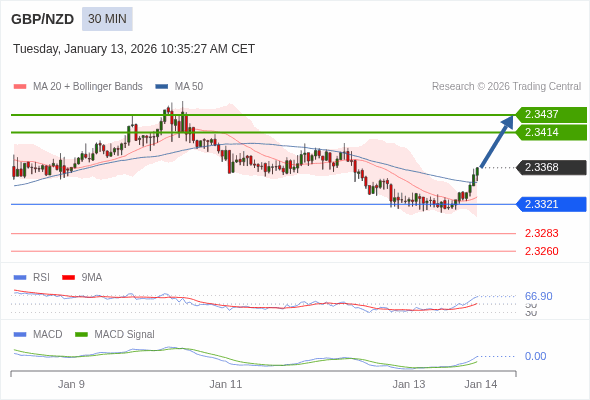590x400 pixels.
Task: Click the Jan 9 axis label
Action: 71,384
